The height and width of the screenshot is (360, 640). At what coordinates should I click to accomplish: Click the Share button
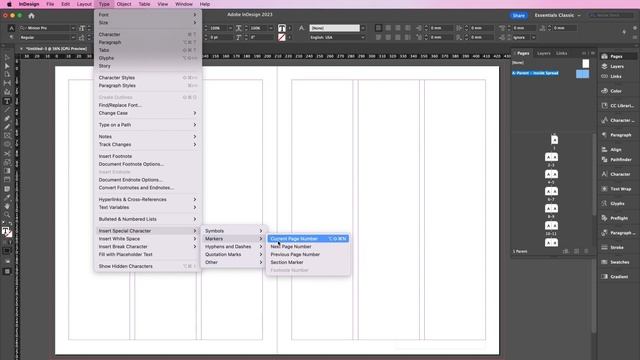click(x=518, y=16)
